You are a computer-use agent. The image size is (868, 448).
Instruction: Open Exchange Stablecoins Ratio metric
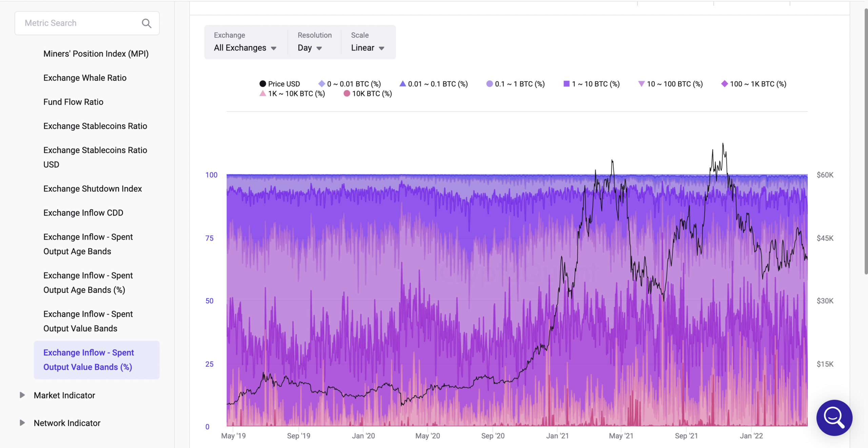95,126
